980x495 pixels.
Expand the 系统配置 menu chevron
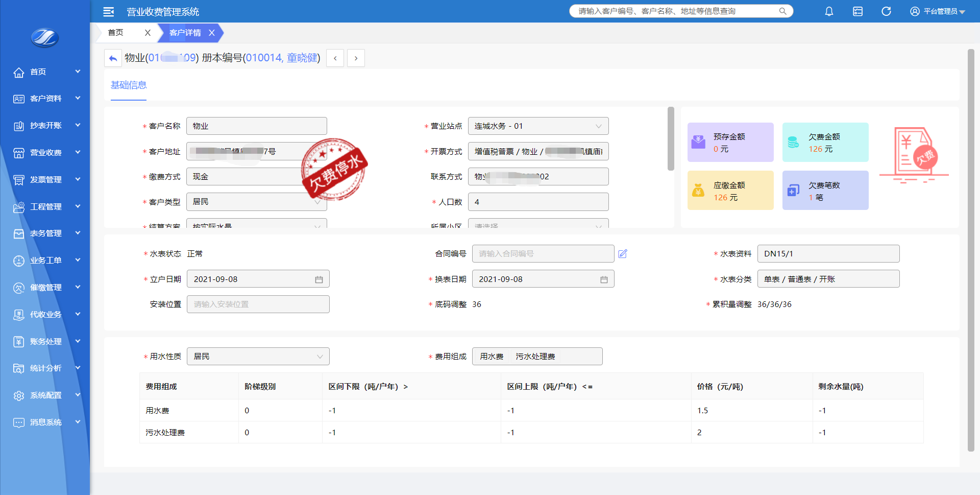coord(78,395)
